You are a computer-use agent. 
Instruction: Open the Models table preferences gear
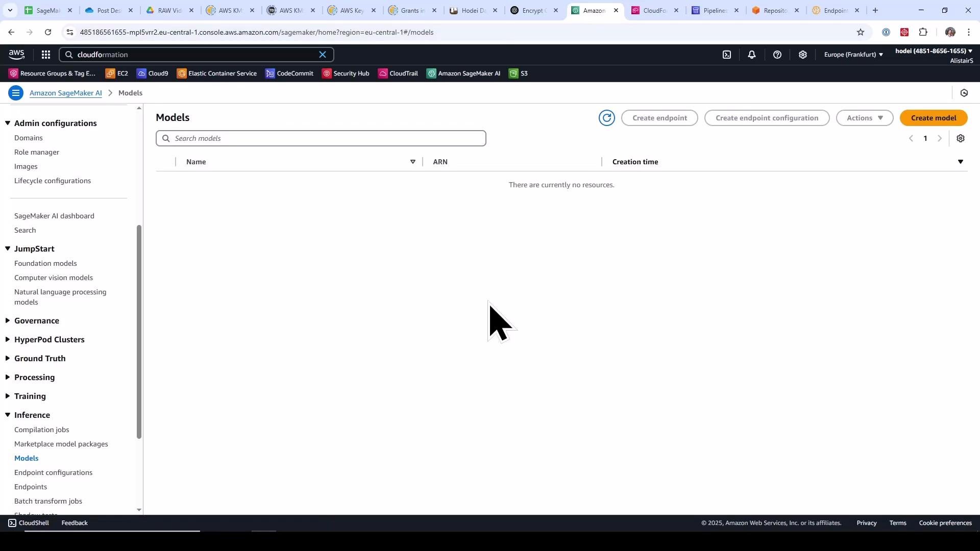[961, 138]
